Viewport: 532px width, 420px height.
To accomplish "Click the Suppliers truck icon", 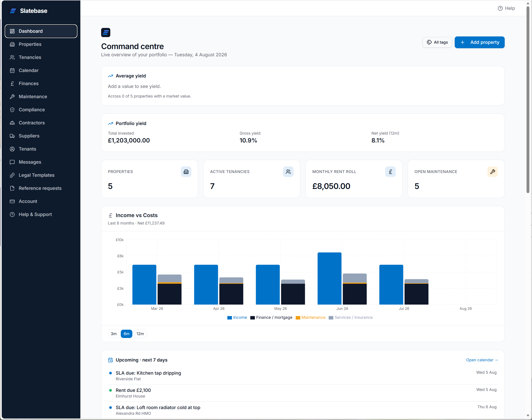I will pos(12,136).
